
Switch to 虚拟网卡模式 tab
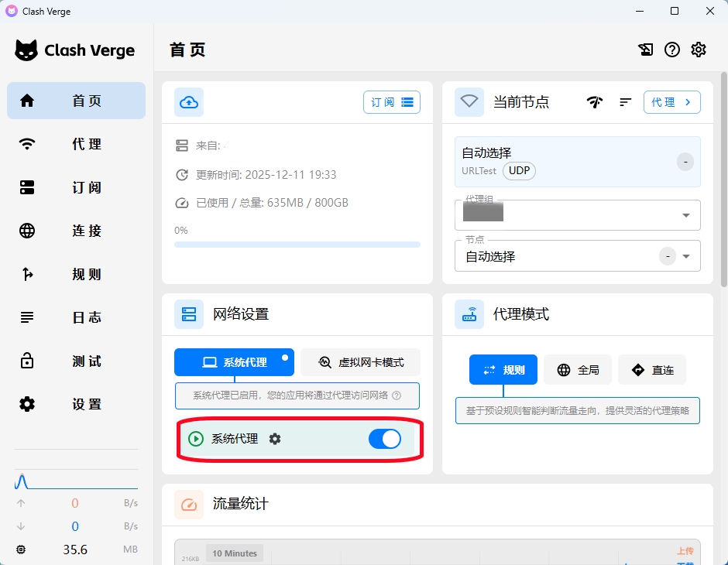361,362
